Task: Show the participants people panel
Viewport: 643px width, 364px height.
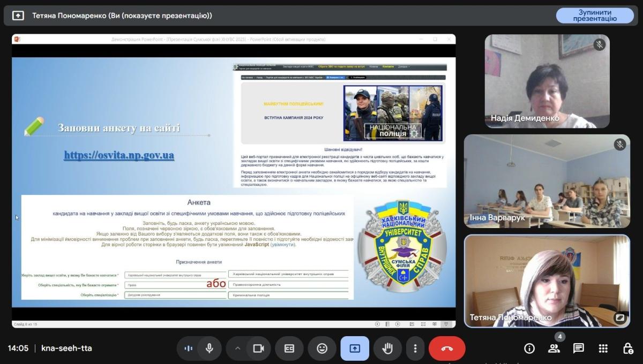Action: click(554, 348)
